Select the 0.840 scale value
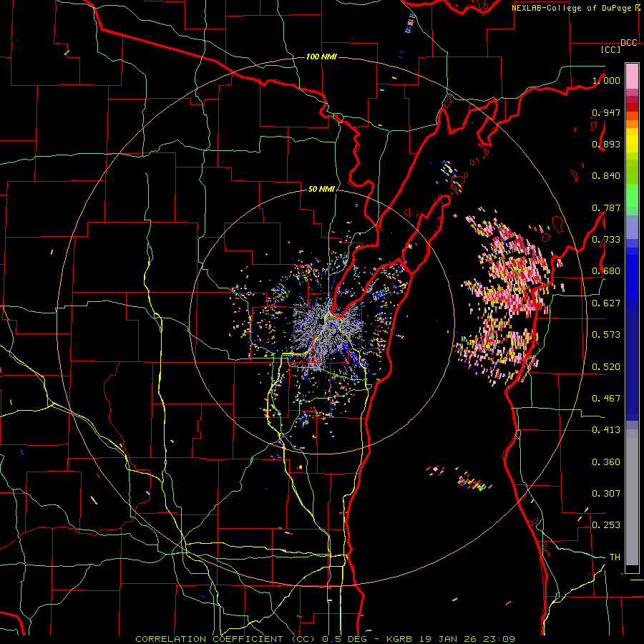The image size is (644, 644). (606, 176)
